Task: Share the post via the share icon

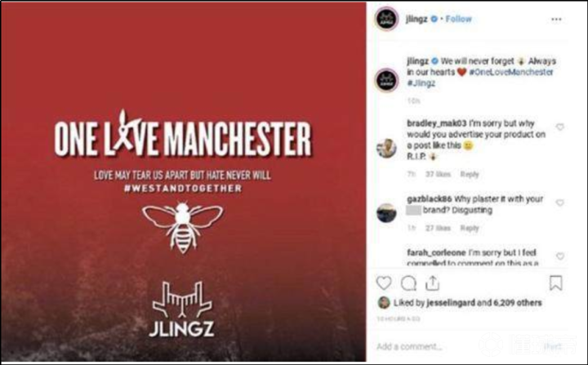Action: [432, 283]
